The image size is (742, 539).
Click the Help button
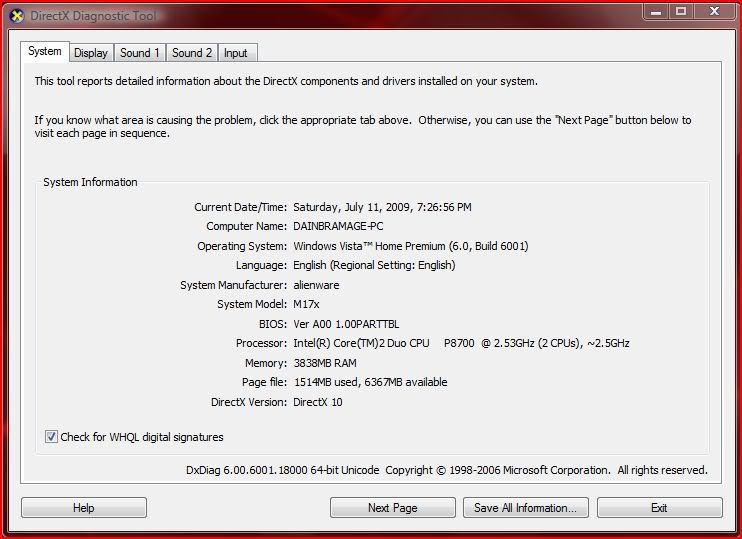(84, 508)
